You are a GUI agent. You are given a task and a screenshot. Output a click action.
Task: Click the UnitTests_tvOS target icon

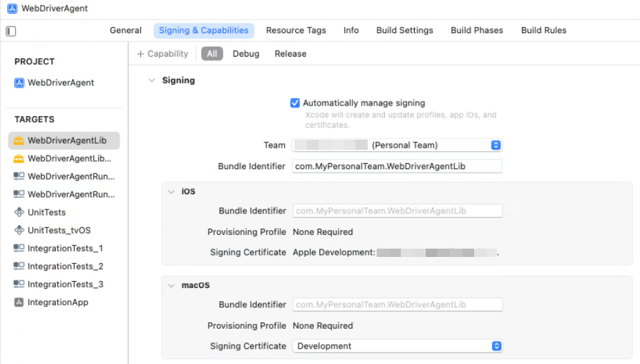point(19,231)
